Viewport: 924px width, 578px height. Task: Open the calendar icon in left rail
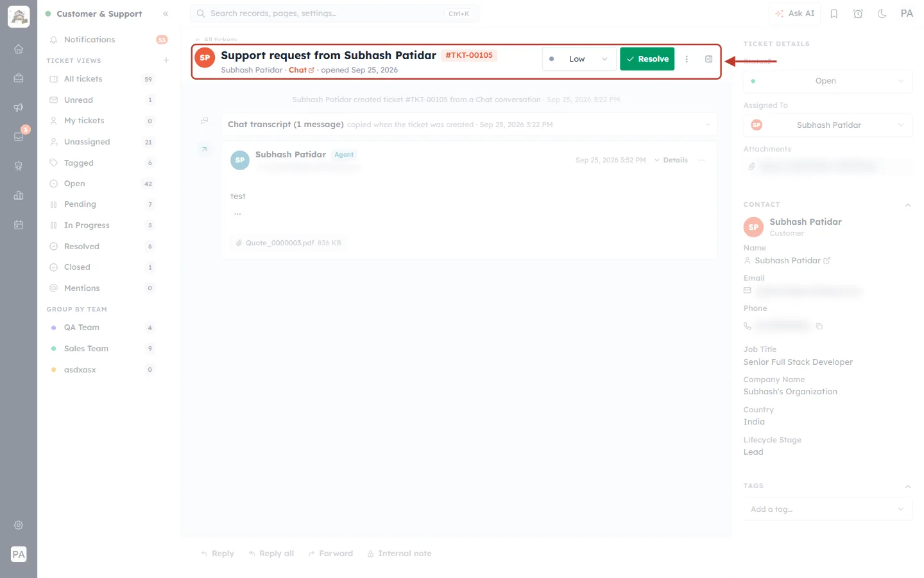(19, 225)
